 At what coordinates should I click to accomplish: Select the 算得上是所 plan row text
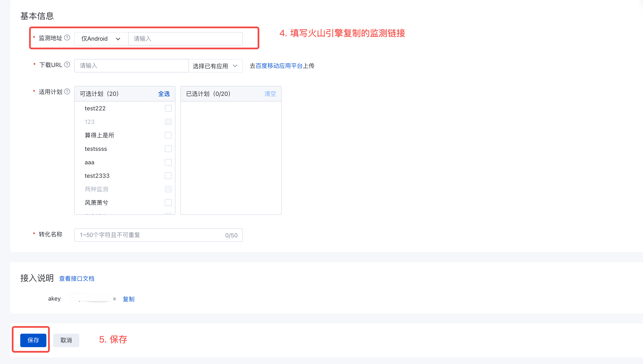click(99, 135)
